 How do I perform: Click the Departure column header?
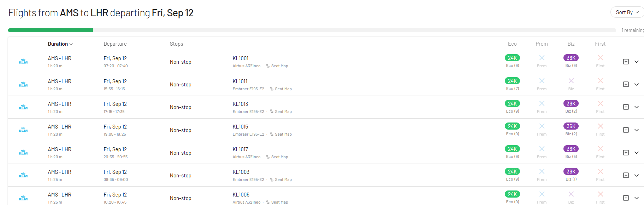click(115, 44)
